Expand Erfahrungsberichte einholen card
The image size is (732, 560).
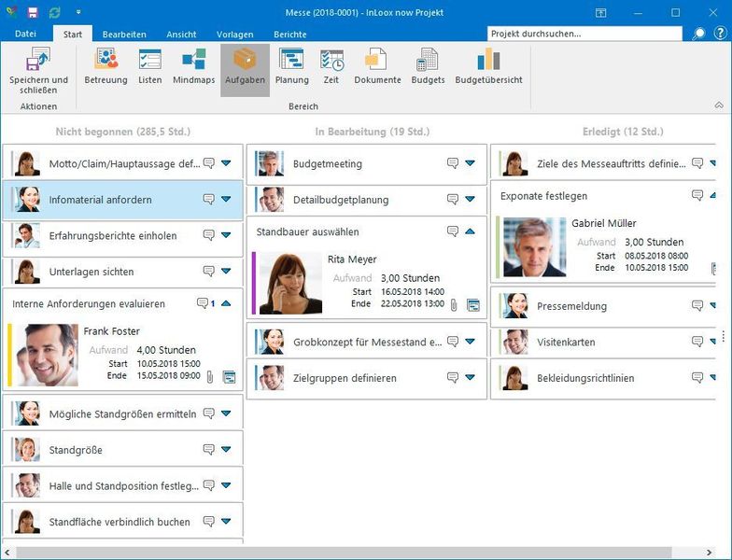click(226, 235)
